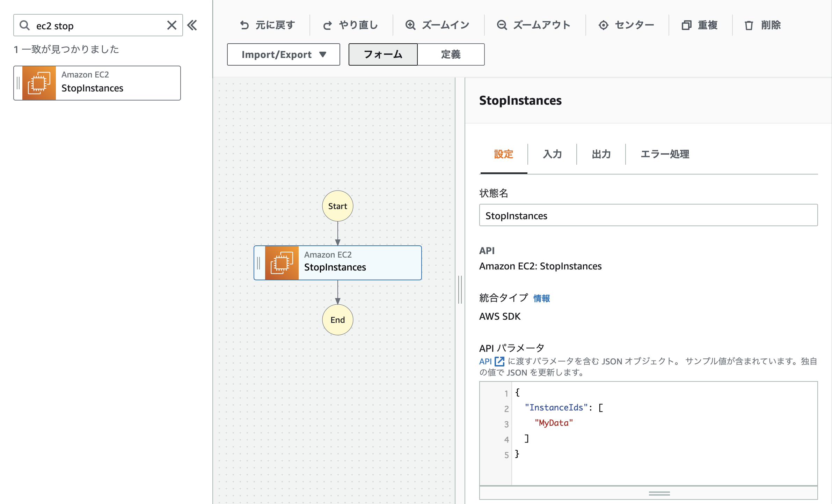The width and height of the screenshot is (832, 504).
Task: Open the 設定 tab
Action: (x=504, y=154)
